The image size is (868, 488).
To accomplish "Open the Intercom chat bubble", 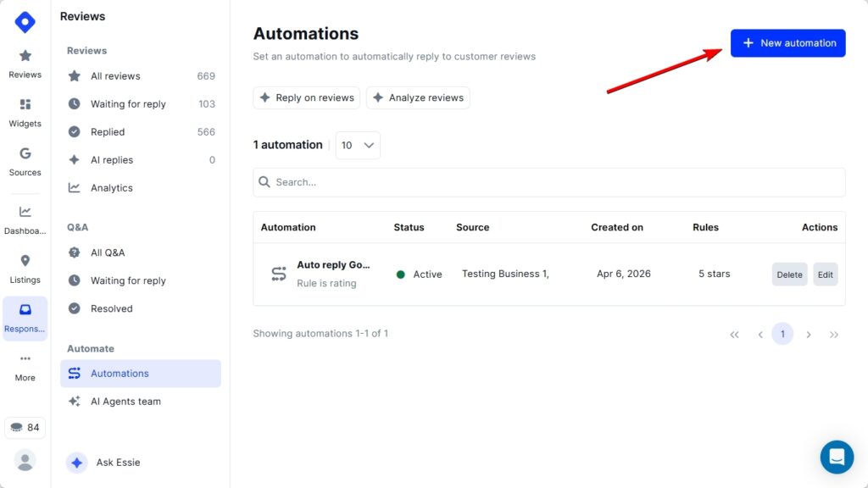I will 837,457.
